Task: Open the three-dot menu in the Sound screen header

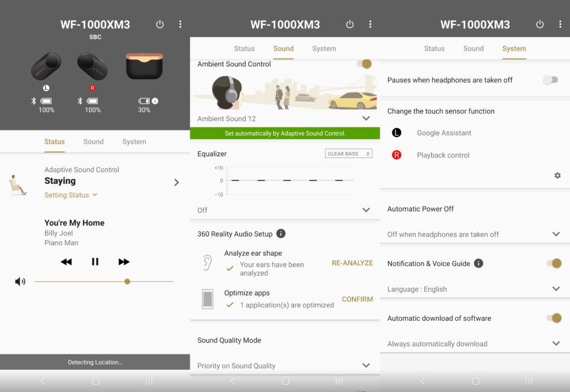Action: pos(370,24)
